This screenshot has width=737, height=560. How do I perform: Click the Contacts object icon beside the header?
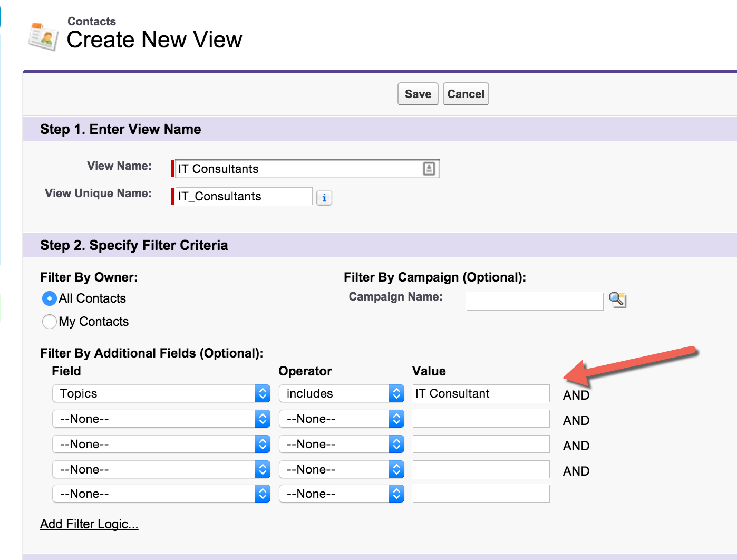click(x=43, y=36)
